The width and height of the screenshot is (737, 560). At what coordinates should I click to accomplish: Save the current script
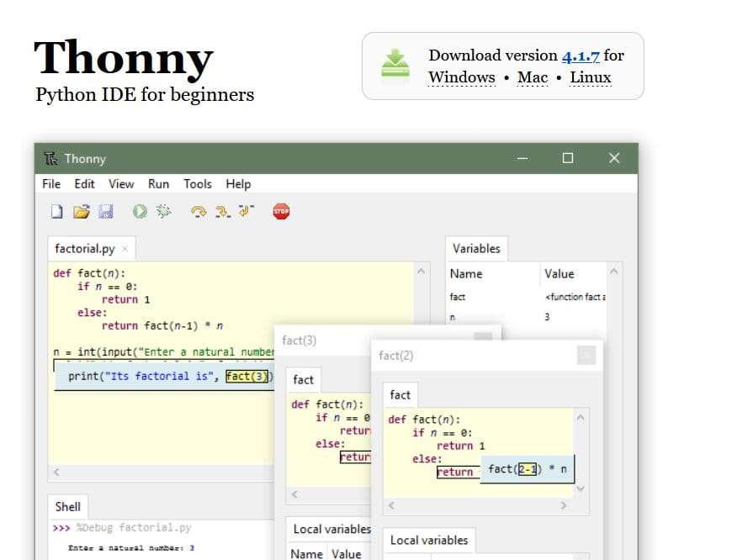point(104,211)
